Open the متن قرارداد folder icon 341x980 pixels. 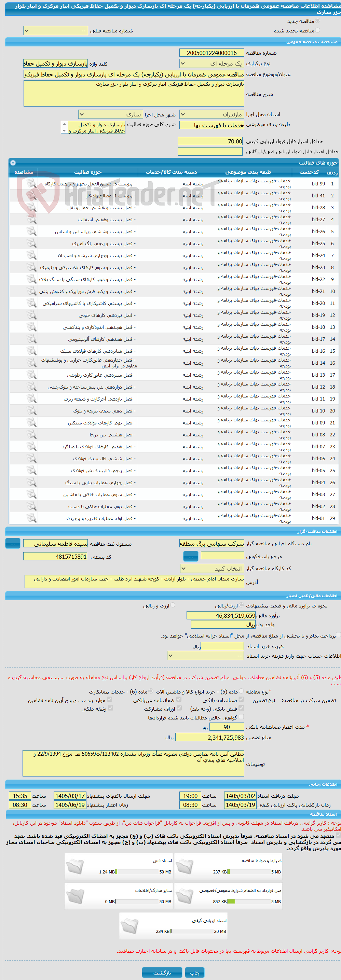[x=184, y=896]
